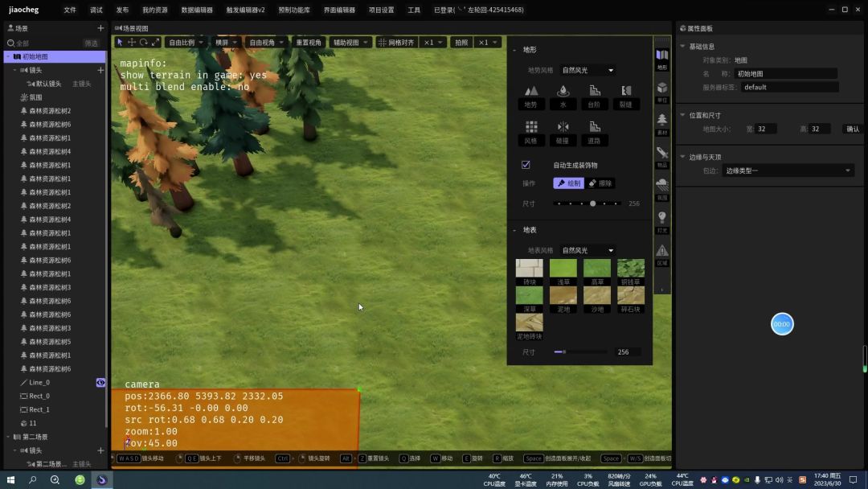Switch operation mode to 绘制 paint
This screenshot has width=868, height=489.
click(568, 183)
